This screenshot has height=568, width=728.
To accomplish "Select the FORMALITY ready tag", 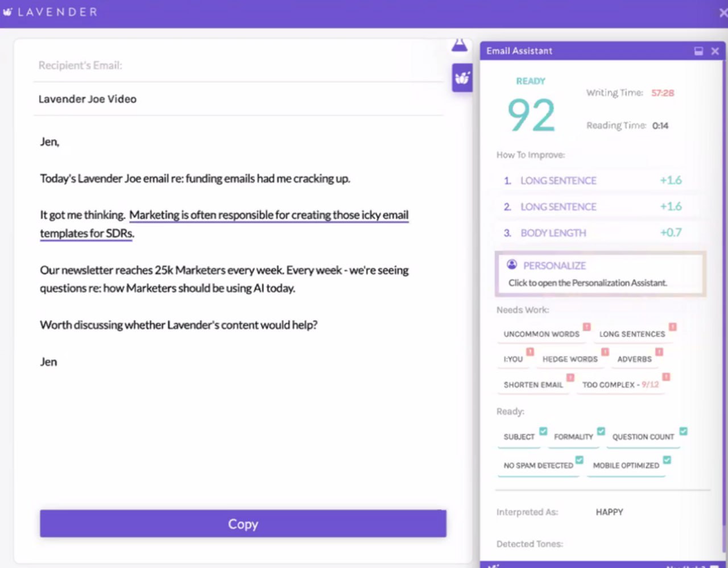I will pos(573,437).
